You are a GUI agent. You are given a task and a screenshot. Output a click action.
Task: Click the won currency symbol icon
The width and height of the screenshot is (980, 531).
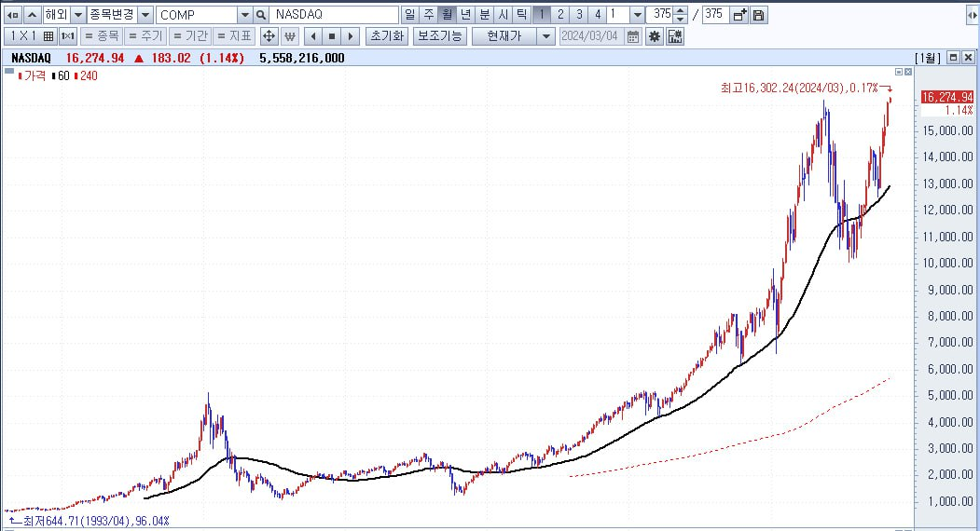point(289,36)
